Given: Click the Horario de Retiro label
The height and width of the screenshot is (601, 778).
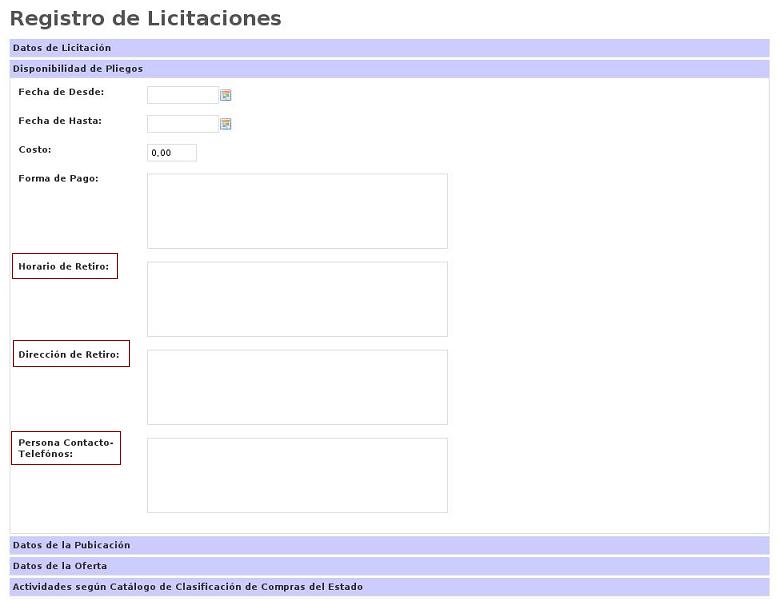Looking at the screenshot, I should coord(64,266).
